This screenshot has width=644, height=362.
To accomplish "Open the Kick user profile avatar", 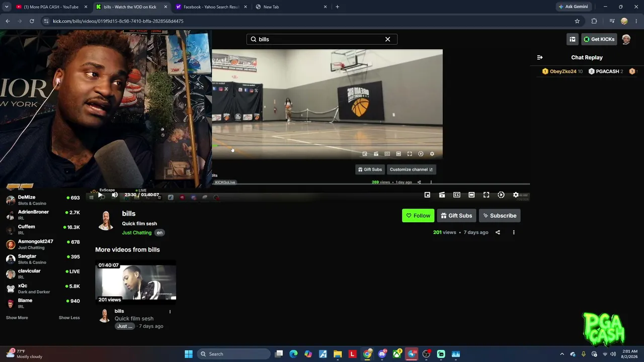I will pos(626,39).
